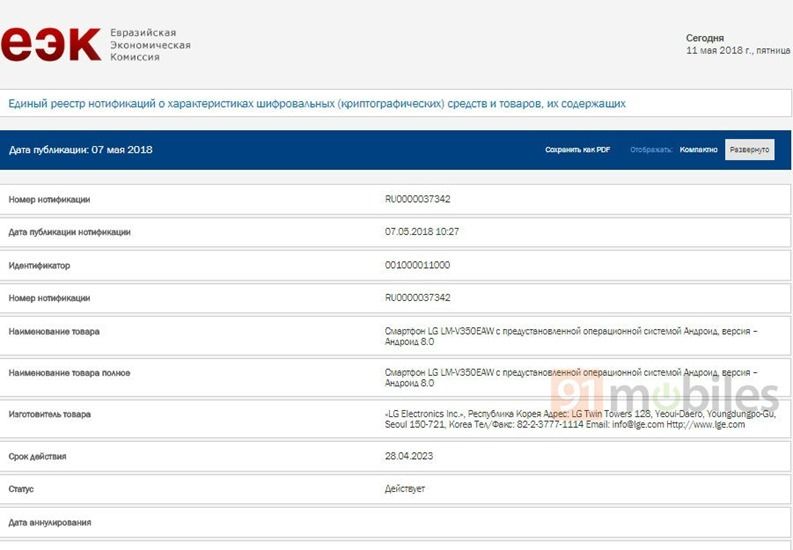Click the first RU0000037342 notification number value
The width and height of the screenshot is (793, 550).
417,199
